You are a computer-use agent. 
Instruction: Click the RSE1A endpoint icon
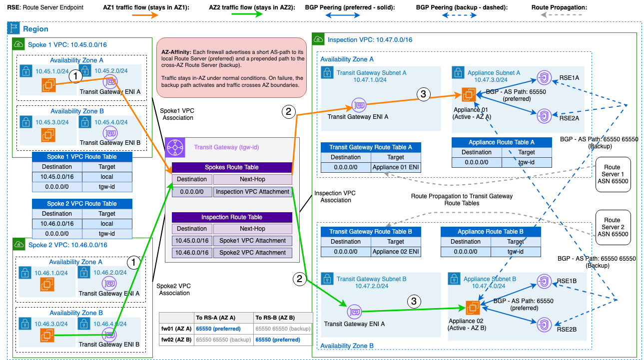click(x=543, y=77)
